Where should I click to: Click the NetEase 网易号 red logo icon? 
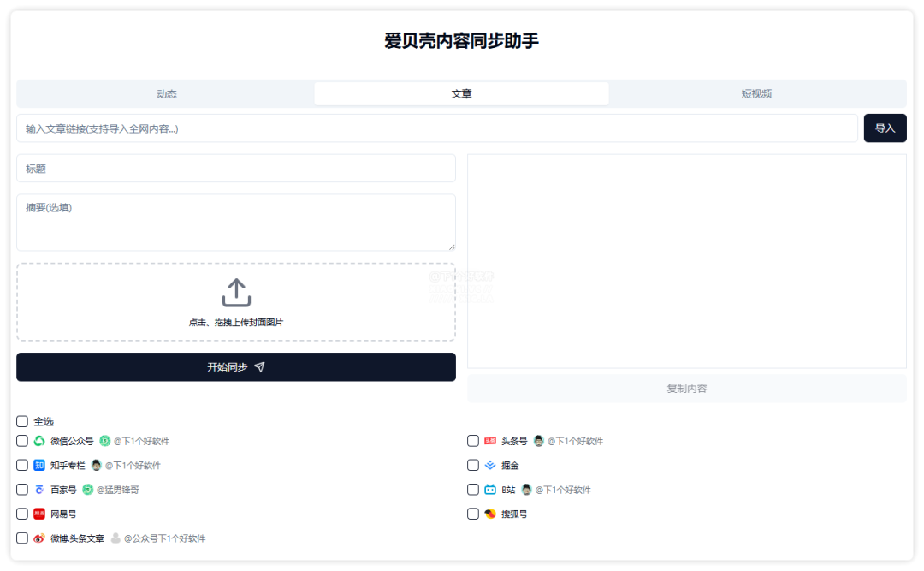coord(39,514)
